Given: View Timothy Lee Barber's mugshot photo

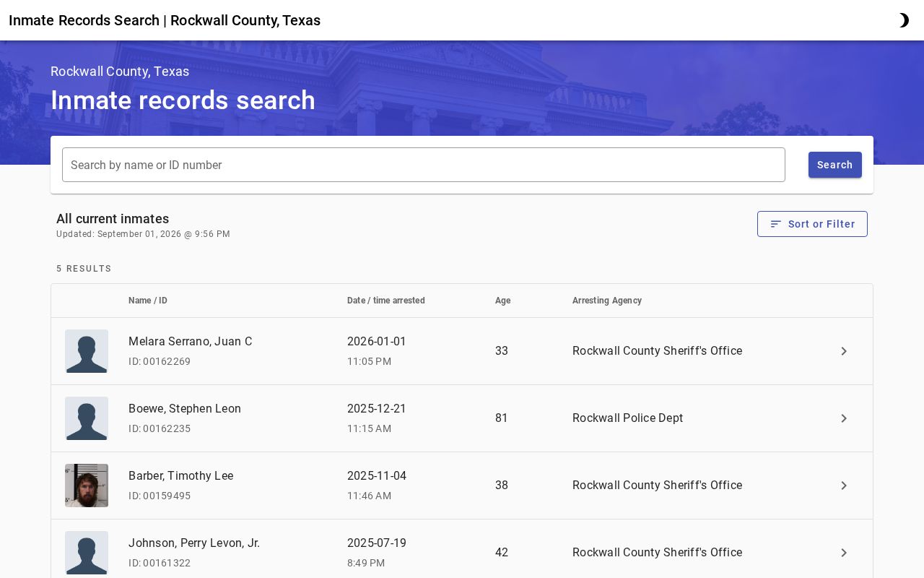Looking at the screenshot, I should 87,486.
